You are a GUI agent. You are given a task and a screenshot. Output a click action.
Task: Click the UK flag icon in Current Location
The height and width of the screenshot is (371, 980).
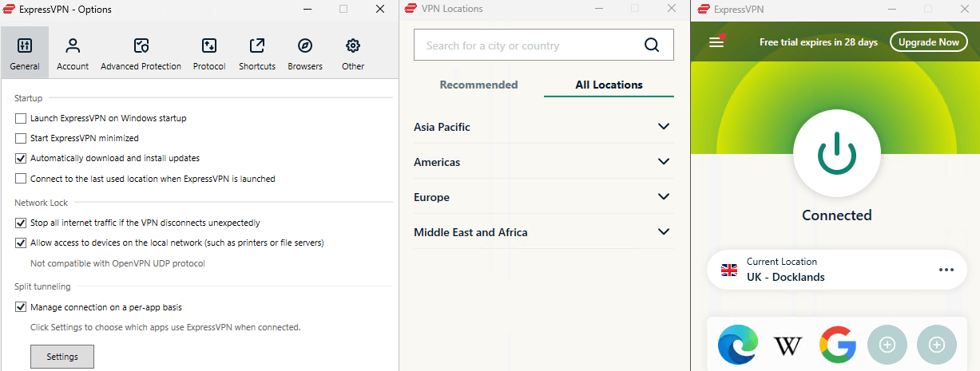click(729, 270)
